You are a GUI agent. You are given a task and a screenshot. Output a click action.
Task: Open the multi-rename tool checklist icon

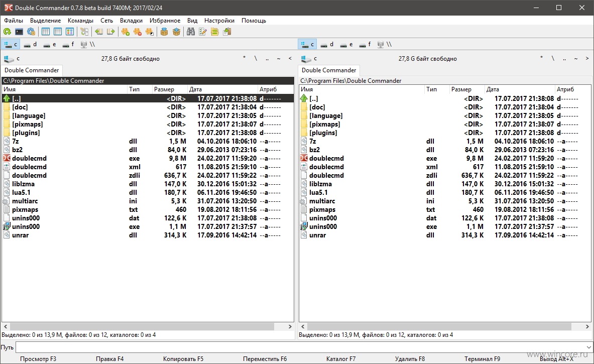pos(203,32)
